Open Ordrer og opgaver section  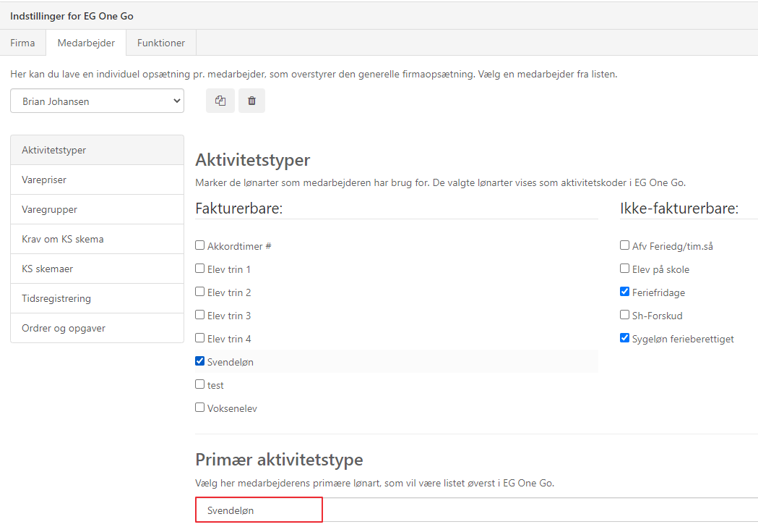[97, 328]
